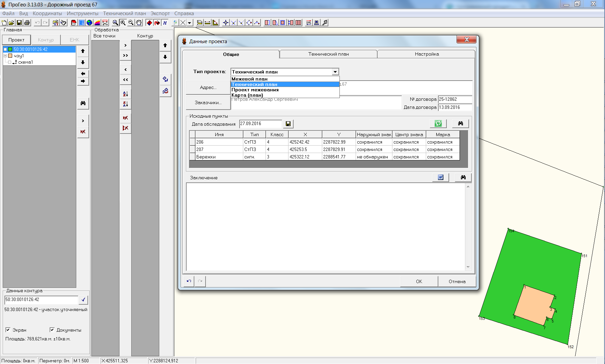The image size is (605, 364).
Task: Click the save project floppy icon in toolbar
Action: click(x=19, y=23)
